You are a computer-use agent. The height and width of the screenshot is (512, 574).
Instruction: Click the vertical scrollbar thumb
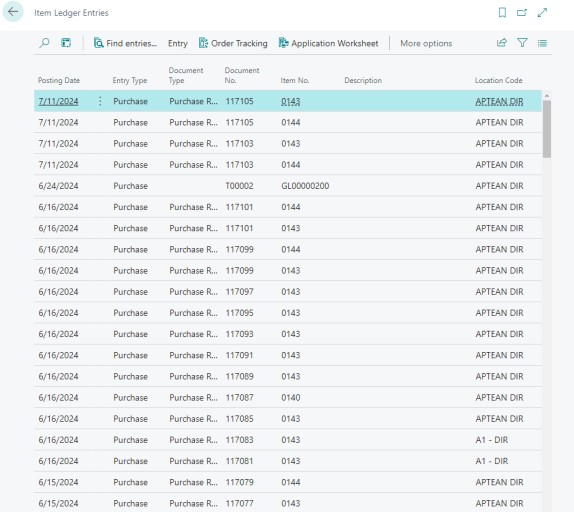pyautogui.click(x=547, y=129)
